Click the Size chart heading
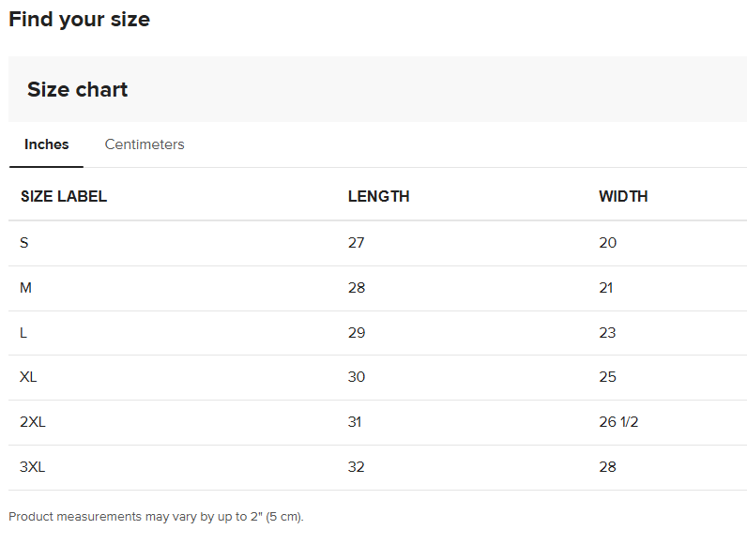The width and height of the screenshot is (747, 560). [77, 90]
